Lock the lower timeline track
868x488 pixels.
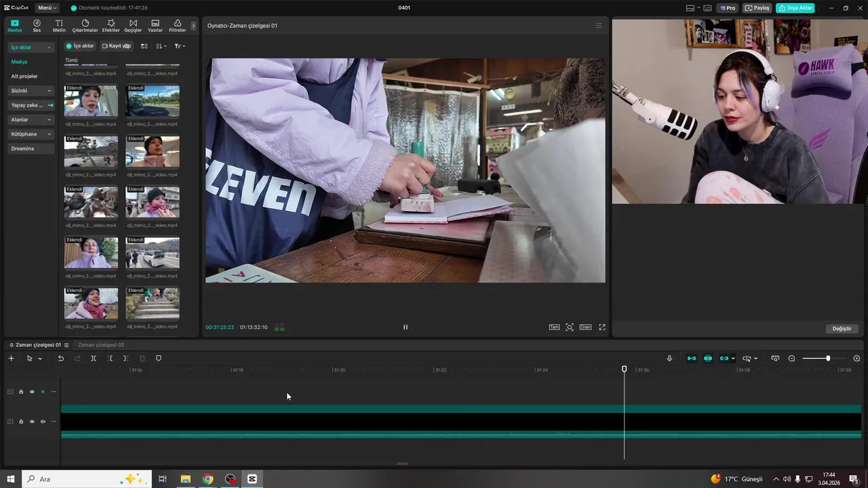point(21,422)
